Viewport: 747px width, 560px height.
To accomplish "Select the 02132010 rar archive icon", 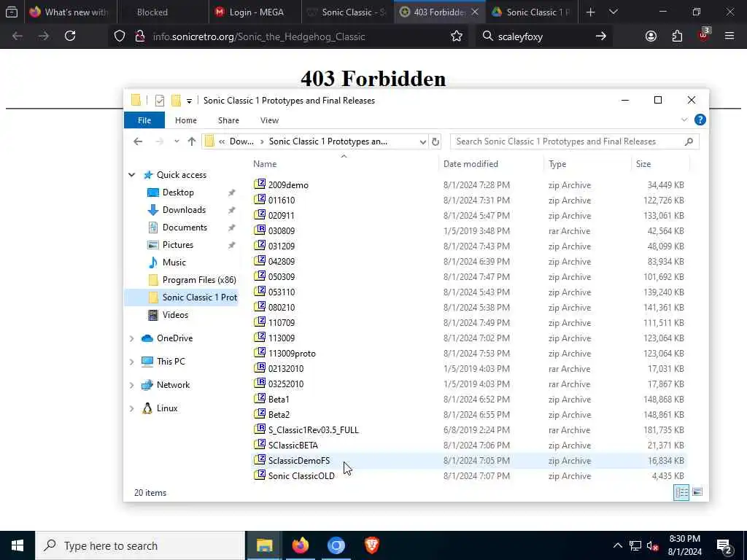I will point(260,368).
